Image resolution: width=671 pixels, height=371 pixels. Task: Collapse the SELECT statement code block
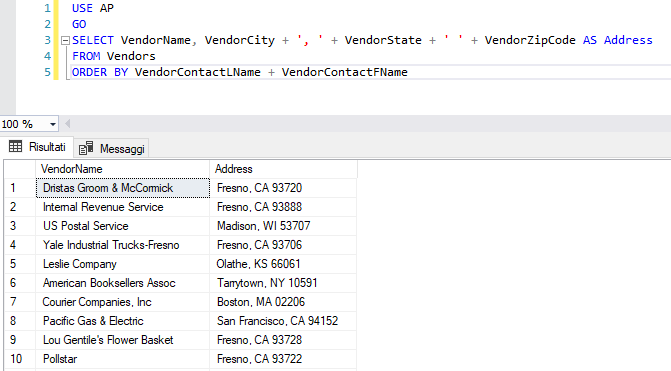65,41
